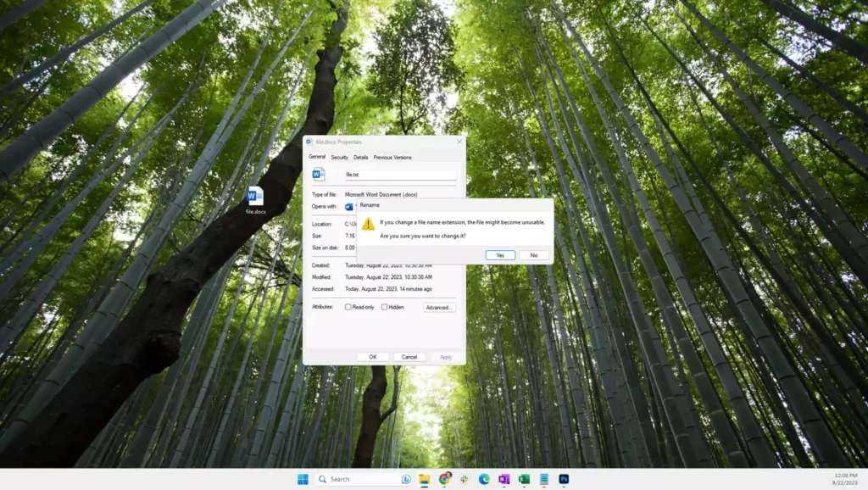Open File Explorer from the taskbar

pos(425,479)
